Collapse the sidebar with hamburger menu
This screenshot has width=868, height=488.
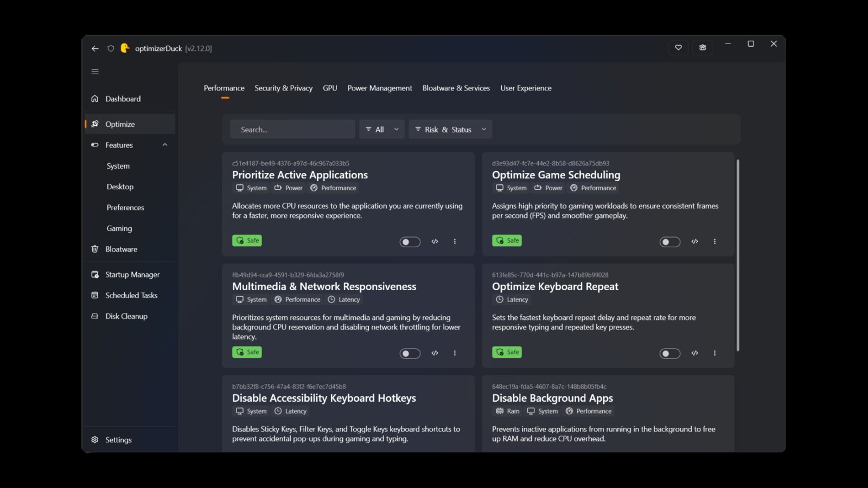tap(95, 72)
